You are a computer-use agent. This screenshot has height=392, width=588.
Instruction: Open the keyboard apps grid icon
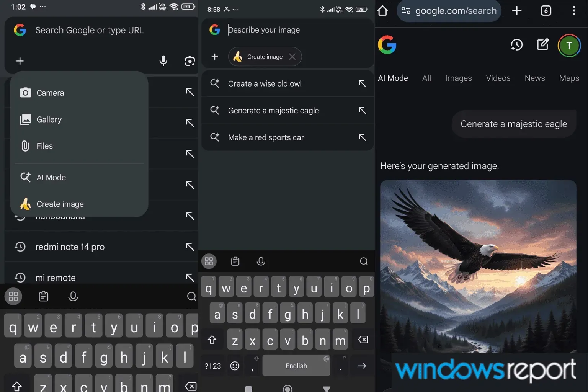209,261
